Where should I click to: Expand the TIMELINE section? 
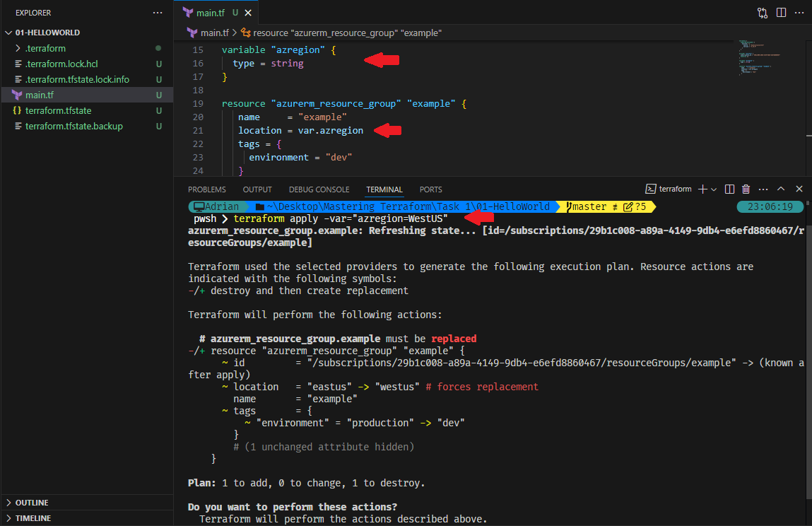coord(86,518)
